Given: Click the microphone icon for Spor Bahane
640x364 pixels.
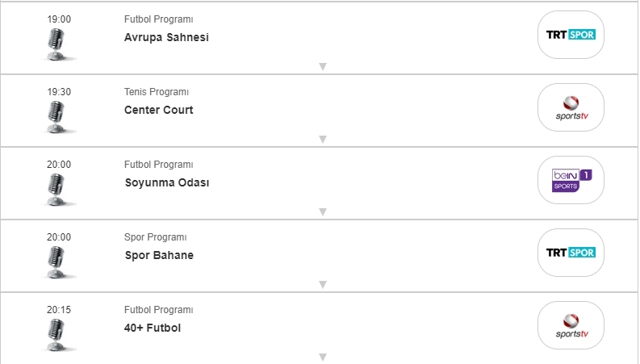Looking at the screenshot, I should [56, 262].
